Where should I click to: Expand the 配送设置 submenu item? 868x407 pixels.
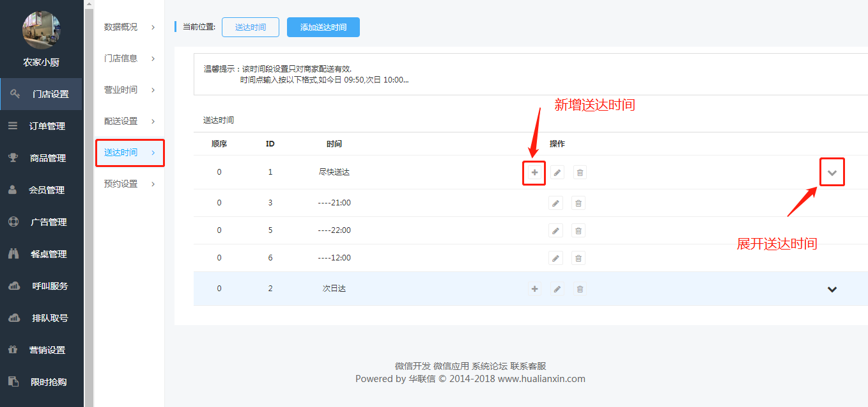tap(130, 121)
